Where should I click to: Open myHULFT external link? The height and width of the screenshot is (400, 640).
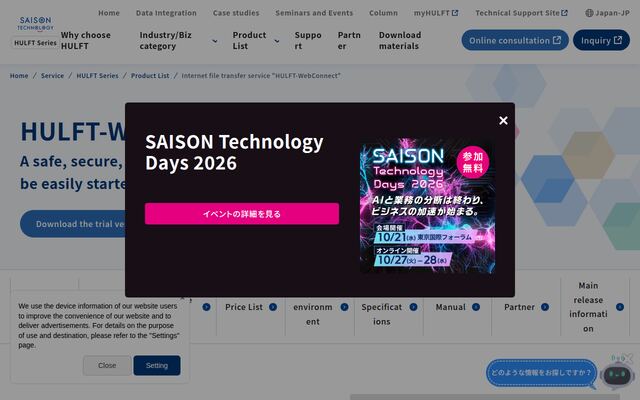tap(436, 13)
